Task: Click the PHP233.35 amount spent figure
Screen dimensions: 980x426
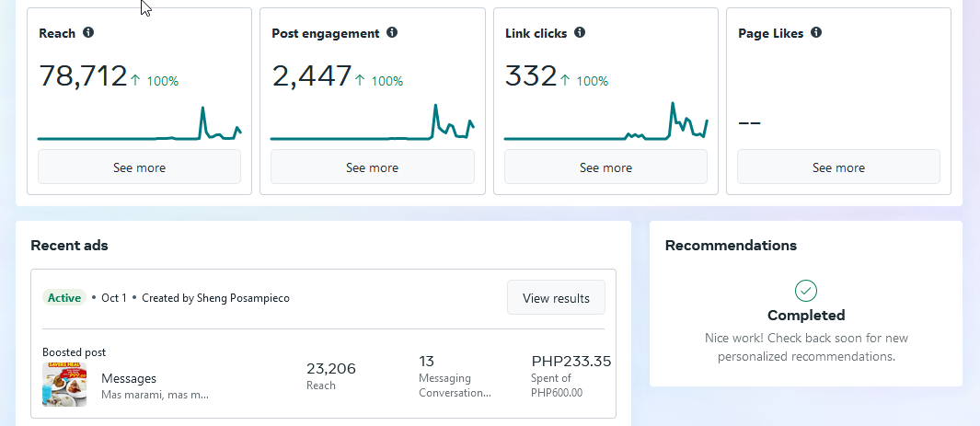Action: tap(571, 362)
